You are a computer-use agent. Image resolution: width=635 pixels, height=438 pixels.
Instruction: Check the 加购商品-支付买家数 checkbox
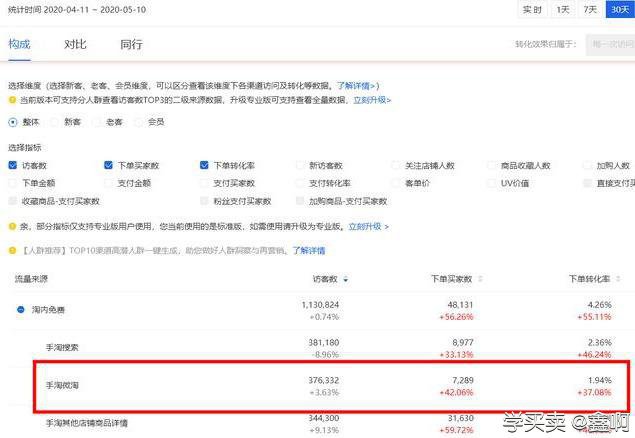click(x=300, y=201)
